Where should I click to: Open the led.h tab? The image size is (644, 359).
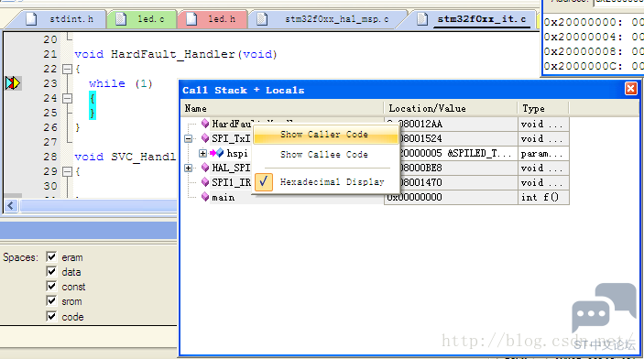(213, 19)
